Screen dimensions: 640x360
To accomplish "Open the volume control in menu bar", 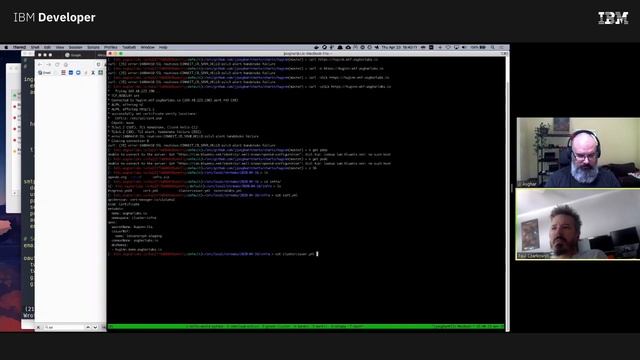I will pos(464,47).
